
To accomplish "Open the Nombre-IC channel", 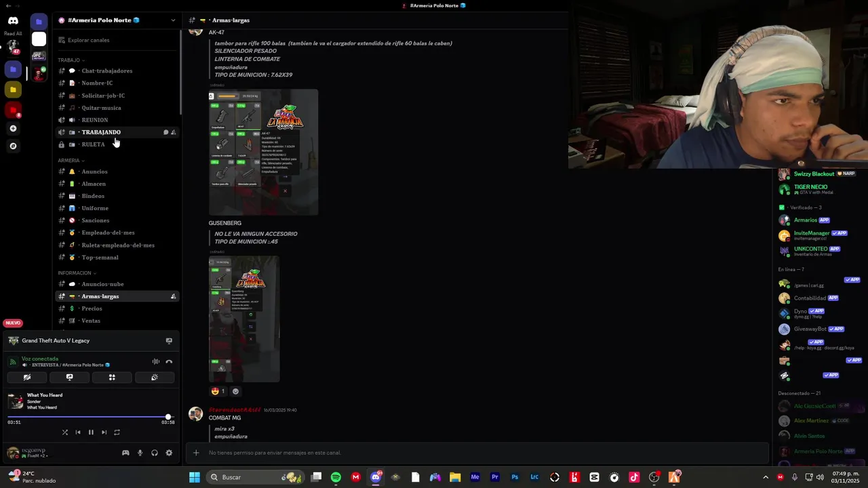I will coord(117,83).
